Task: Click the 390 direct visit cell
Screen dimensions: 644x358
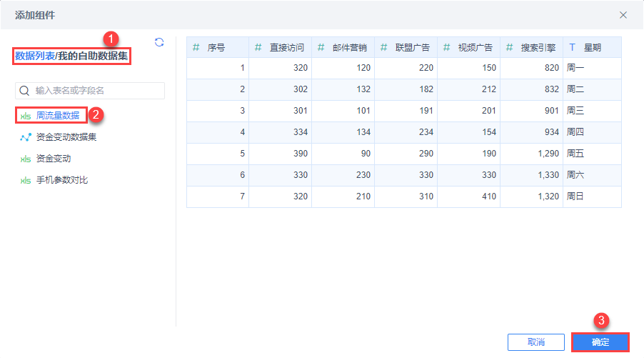Action: 281,154
